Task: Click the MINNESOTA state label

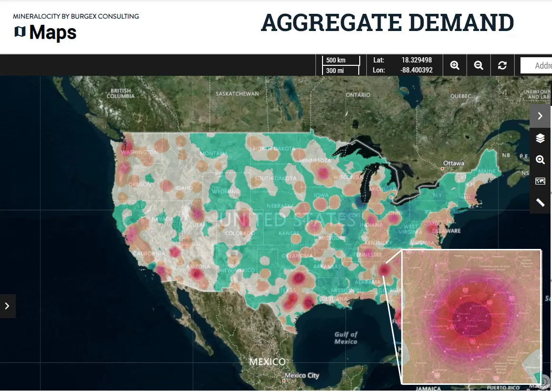Action: pyautogui.click(x=315, y=160)
